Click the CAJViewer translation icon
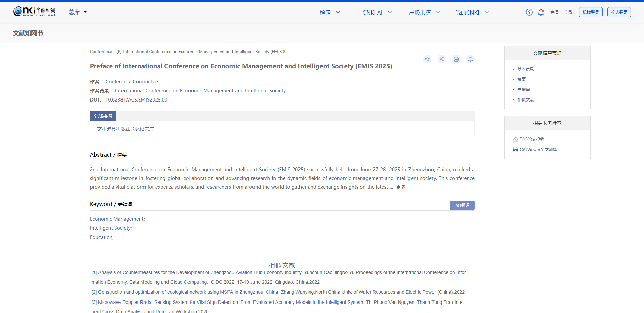The width and height of the screenshot is (644, 313). click(x=516, y=150)
